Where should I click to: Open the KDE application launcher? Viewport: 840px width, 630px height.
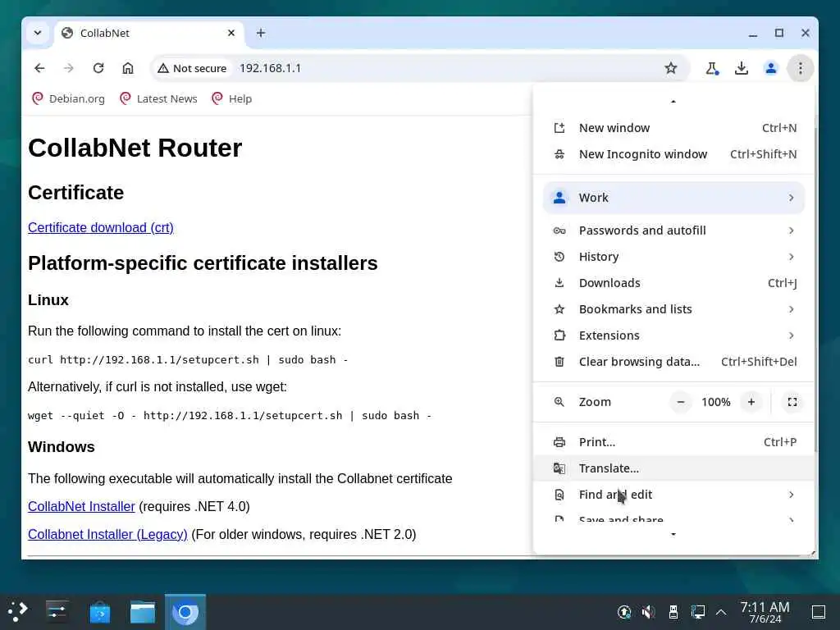tap(18, 611)
